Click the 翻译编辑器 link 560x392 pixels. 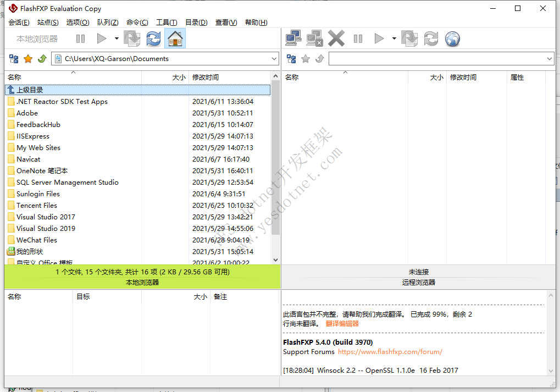click(342, 324)
